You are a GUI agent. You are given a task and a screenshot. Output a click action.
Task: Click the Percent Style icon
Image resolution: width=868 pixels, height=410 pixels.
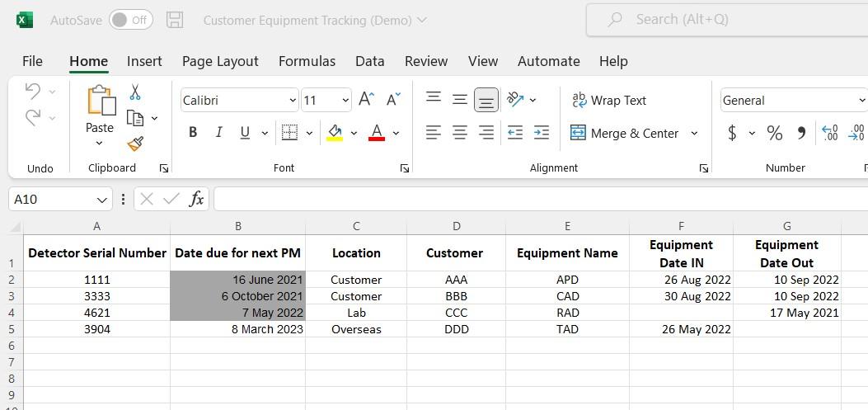pos(774,133)
